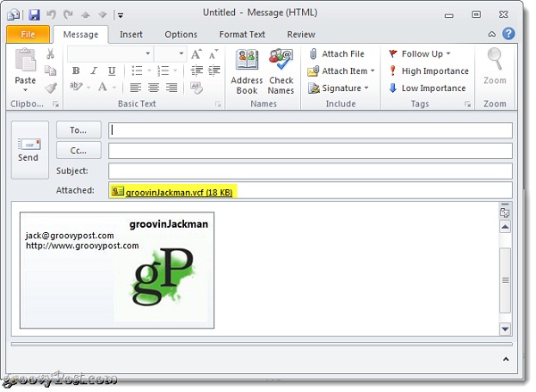Select the groovinJackman business card image
The width and height of the screenshot is (536, 392).
[117, 270]
